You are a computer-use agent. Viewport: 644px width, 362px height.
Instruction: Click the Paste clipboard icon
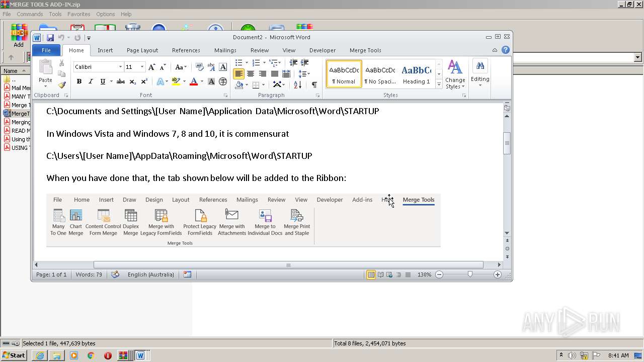(45, 68)
